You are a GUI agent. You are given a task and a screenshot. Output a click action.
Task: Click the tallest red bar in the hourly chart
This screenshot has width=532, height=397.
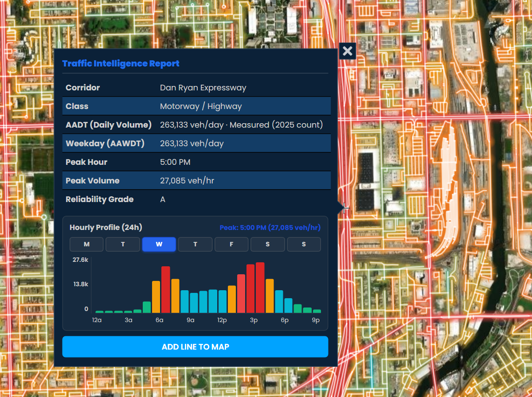[x=260, y=288]
